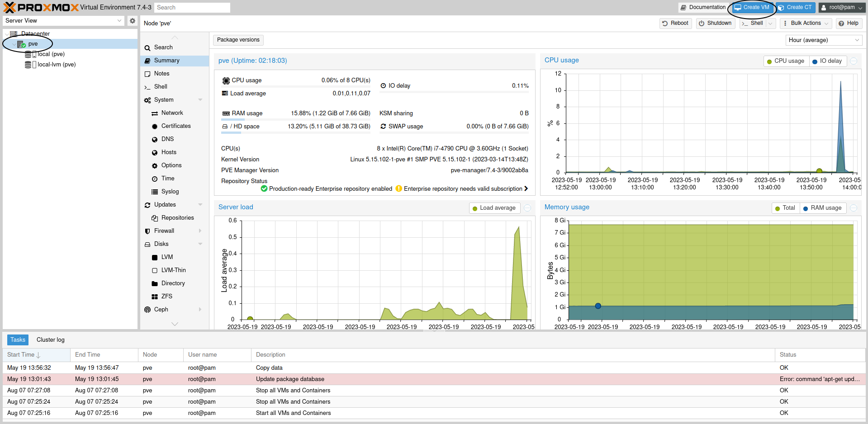Open the Documentation button
Image resolution: width=868 pixels, height=424 pixels.
tap(702, 8)
